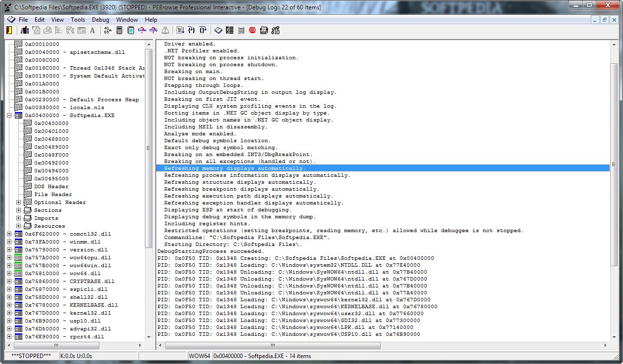The width and height of the screenshot is (623, 364).
Task: Expand the Imports folder node
Action: point(19,218)
